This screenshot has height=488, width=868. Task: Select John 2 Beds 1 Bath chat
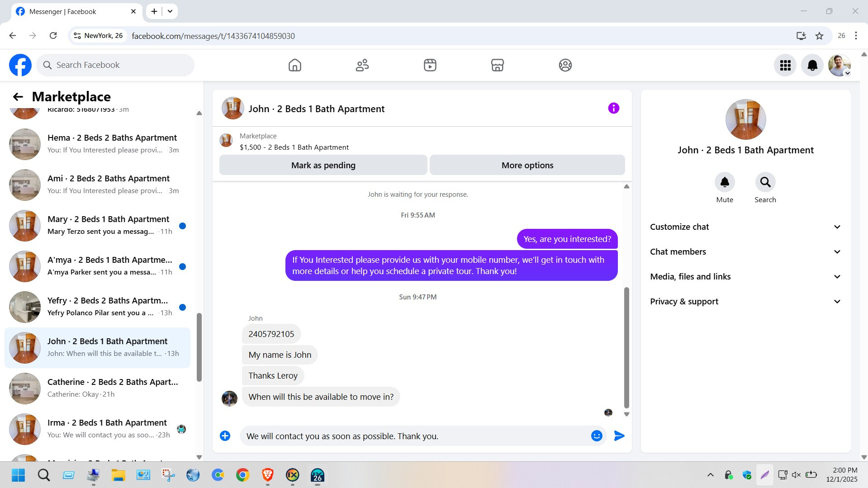pyautogui.click(x=98, y=348)
